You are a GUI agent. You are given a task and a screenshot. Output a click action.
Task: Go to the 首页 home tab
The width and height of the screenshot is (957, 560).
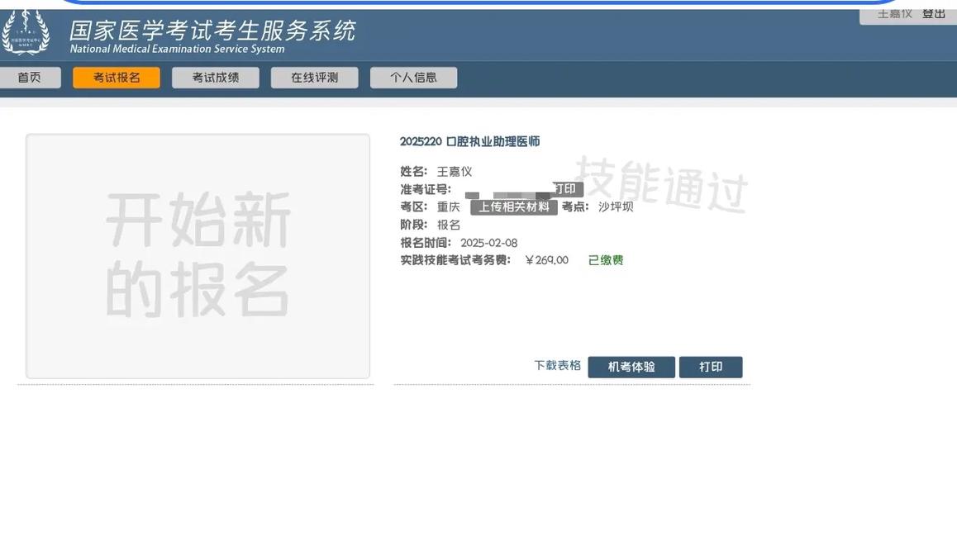coord(29,78)
